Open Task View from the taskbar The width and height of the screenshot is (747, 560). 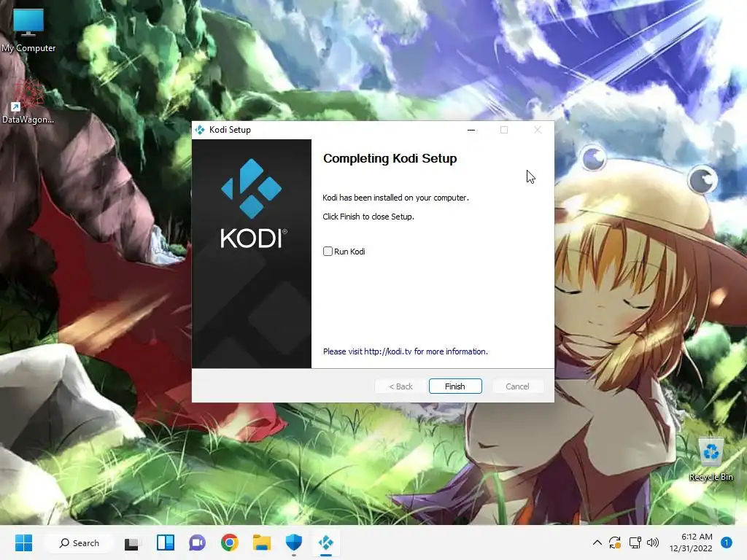(x=131, y=542)
